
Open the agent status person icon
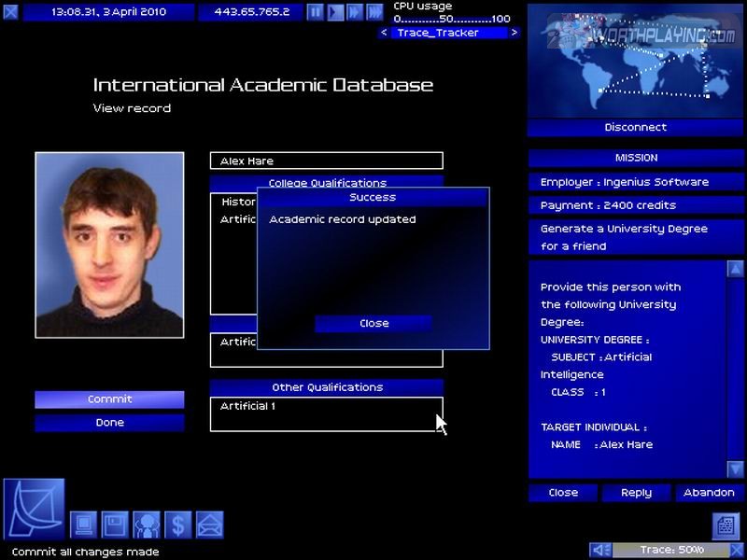click(x=147, y=525)
